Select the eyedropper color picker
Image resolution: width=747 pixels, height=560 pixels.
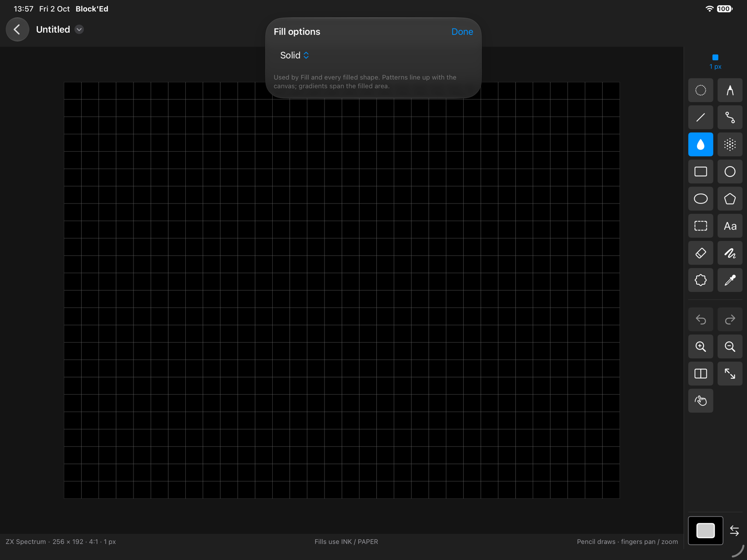(730, 280)
